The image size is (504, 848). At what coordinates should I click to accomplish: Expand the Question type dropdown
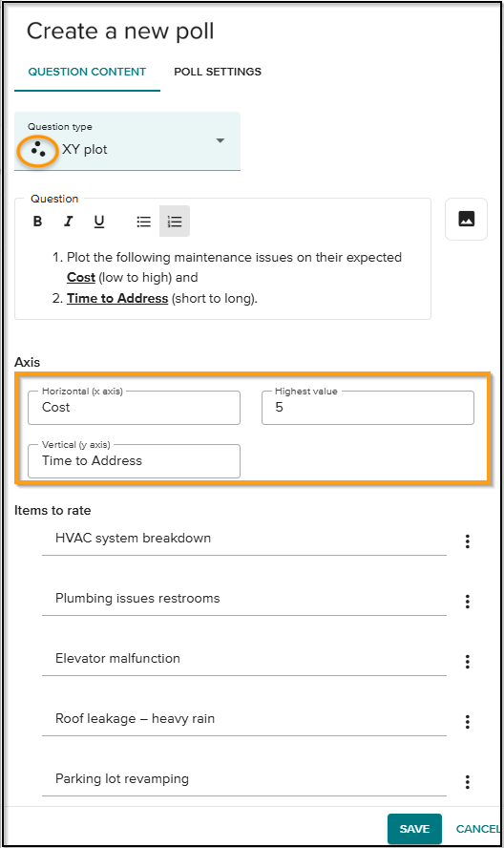pos(127,141)
